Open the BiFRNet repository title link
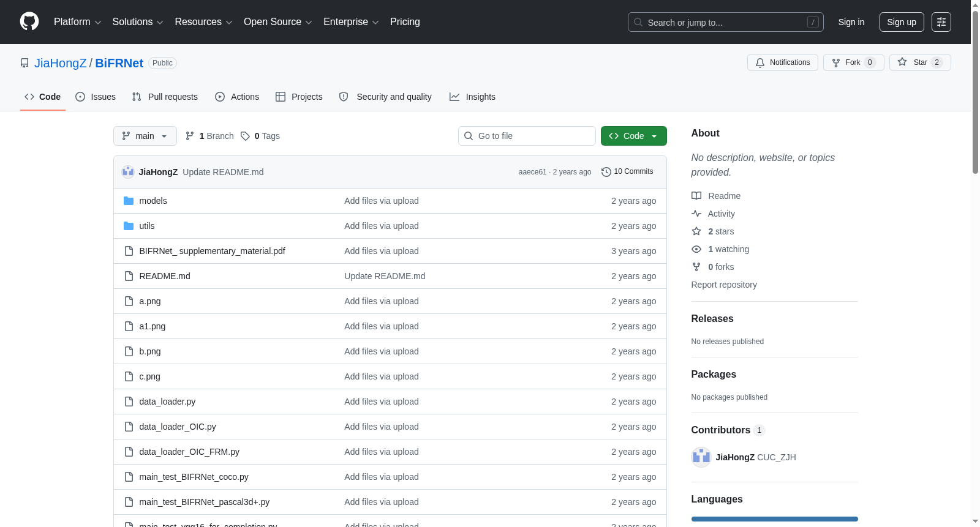980x527 pixels. pyautogui.click(x=119, y=63)
